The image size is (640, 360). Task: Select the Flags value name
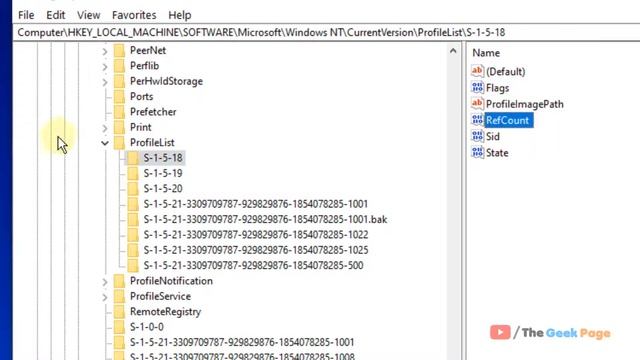pos(497,88)
